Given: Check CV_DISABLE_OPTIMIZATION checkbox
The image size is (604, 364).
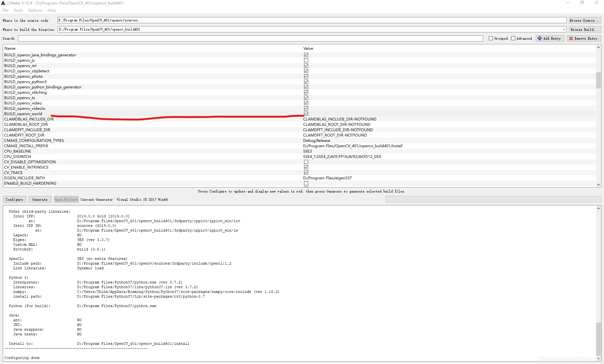Looking at the screenshot, I should point(306,162).
